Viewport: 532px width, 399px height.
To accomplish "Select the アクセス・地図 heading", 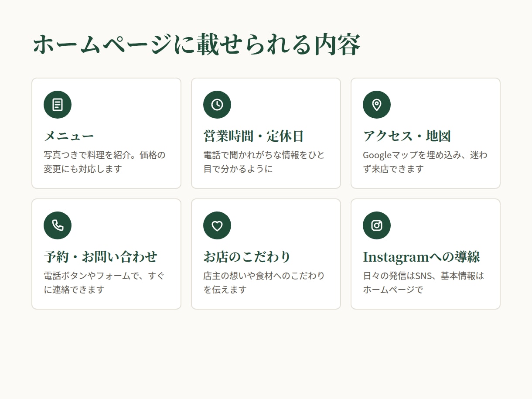I will [407, 136].
